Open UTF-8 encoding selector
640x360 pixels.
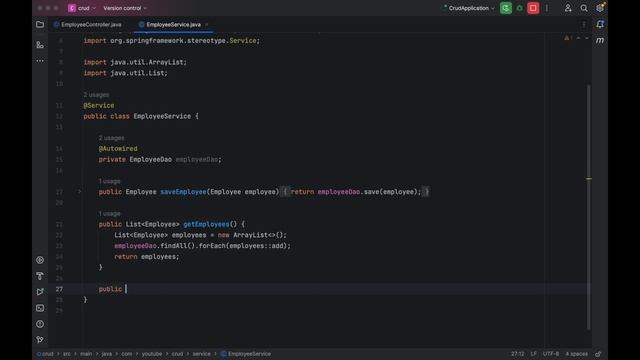pos(551,354)
